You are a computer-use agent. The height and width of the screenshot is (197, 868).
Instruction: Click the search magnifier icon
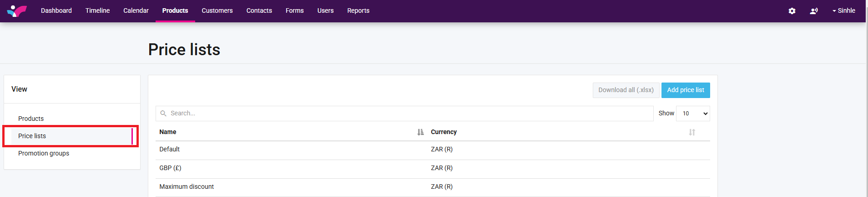tap(163, 114)
